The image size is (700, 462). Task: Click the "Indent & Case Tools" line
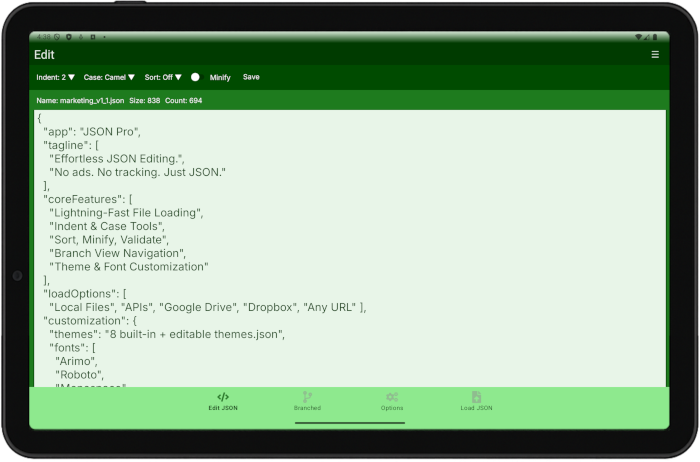pyautogui.click(x=107, y=226)
